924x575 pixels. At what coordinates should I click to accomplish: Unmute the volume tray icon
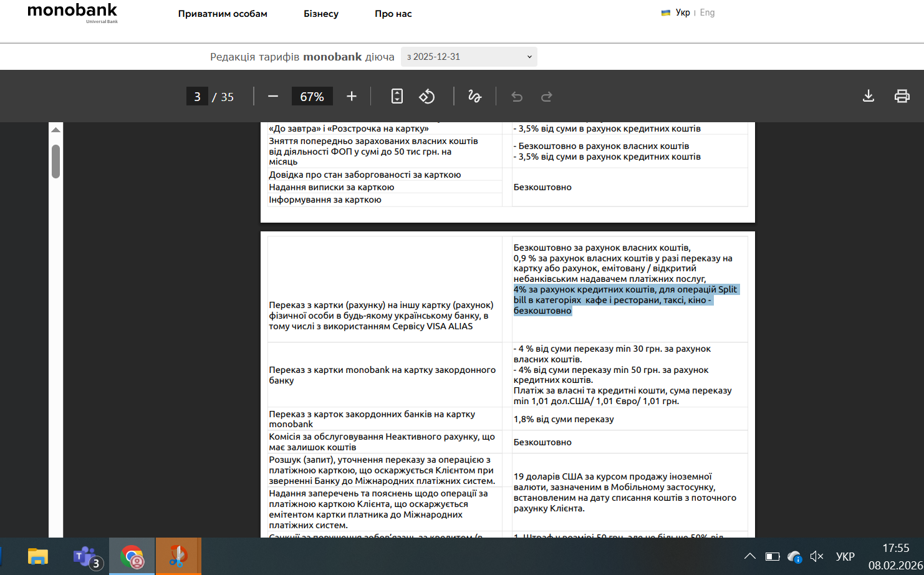(x=817, y=556)
